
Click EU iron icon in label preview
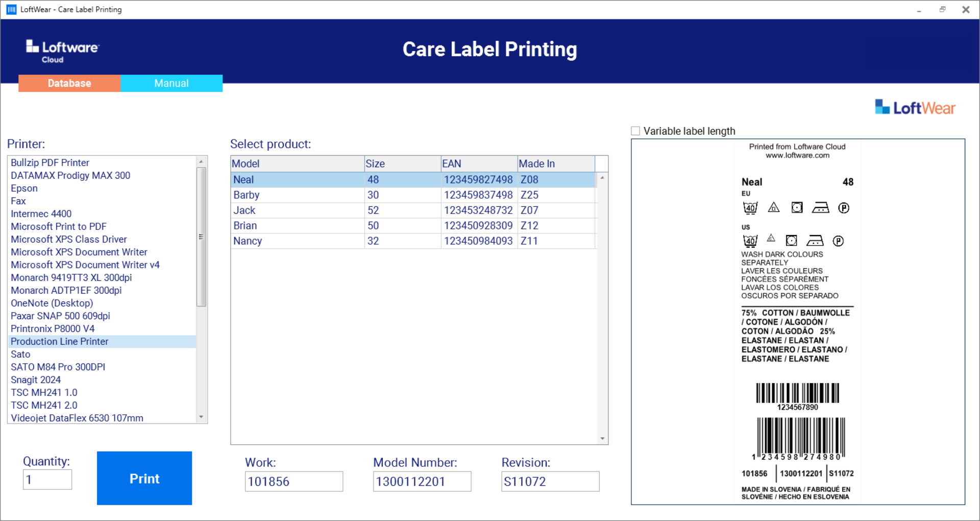821,207
